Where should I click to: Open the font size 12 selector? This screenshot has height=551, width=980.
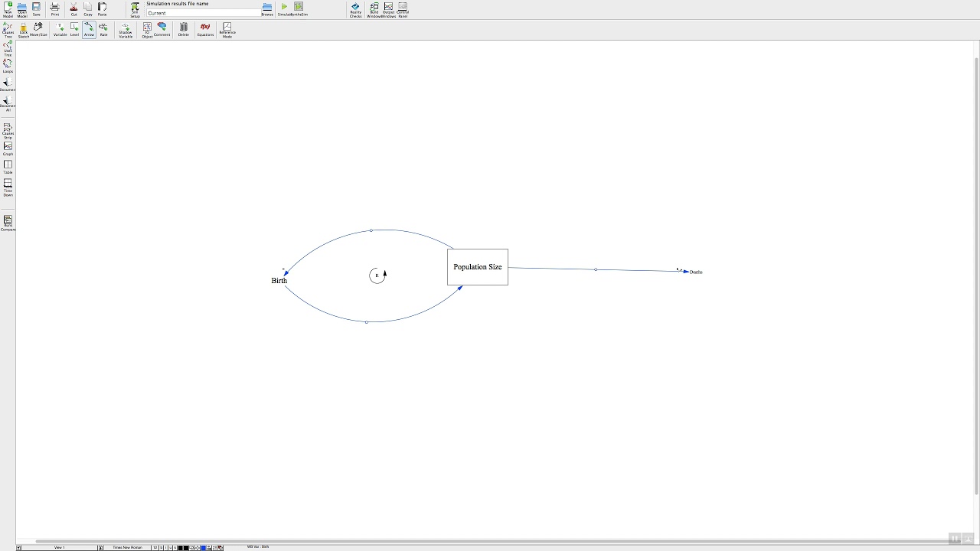point(155,547)
